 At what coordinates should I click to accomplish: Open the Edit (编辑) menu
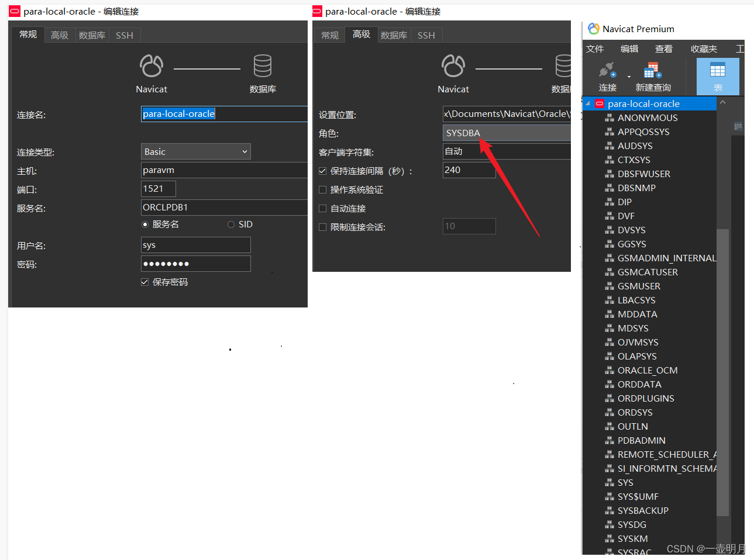pyautogui.click(x=629, y=49)
